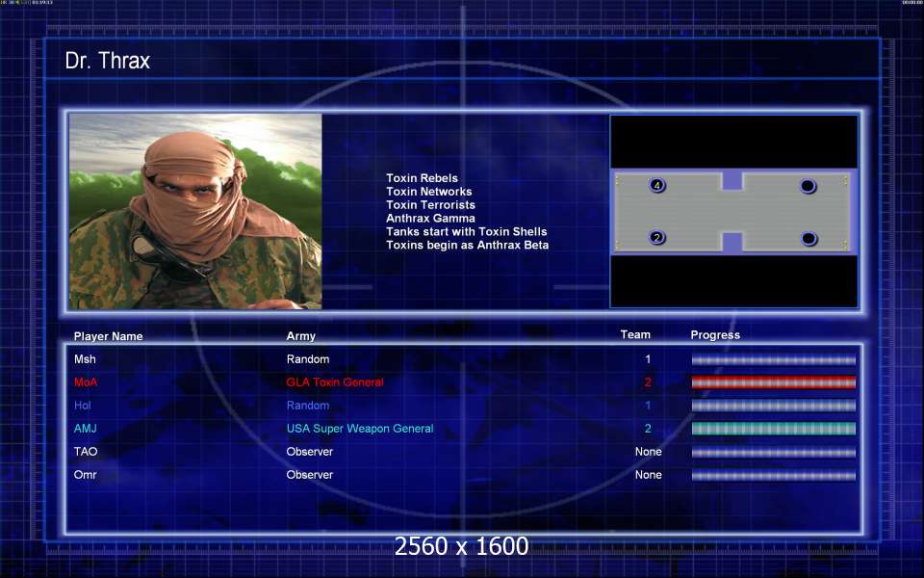Click Omr's loading progress bar
The height and width of the screenshot is (578, 924).
point(774,475)
